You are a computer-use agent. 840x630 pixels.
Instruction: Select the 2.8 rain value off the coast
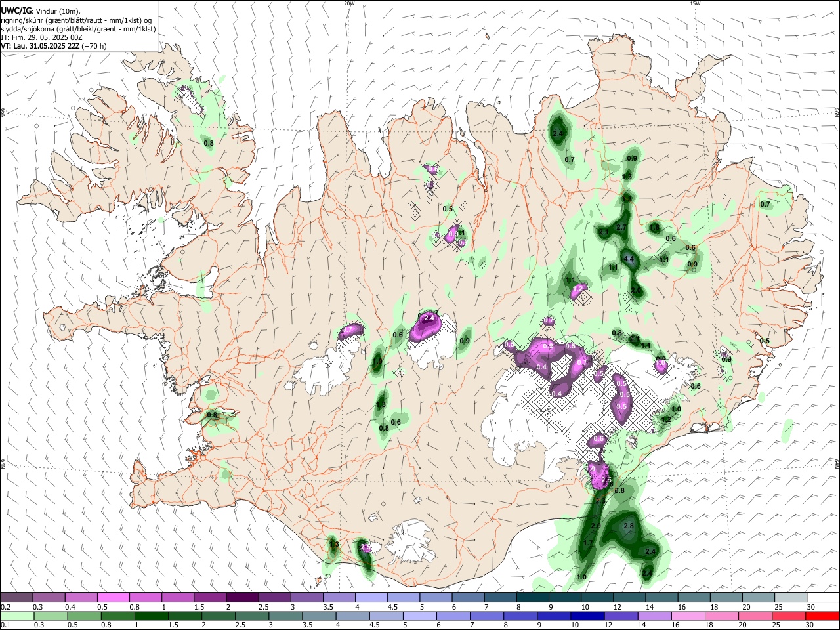[x=629, y=526]
